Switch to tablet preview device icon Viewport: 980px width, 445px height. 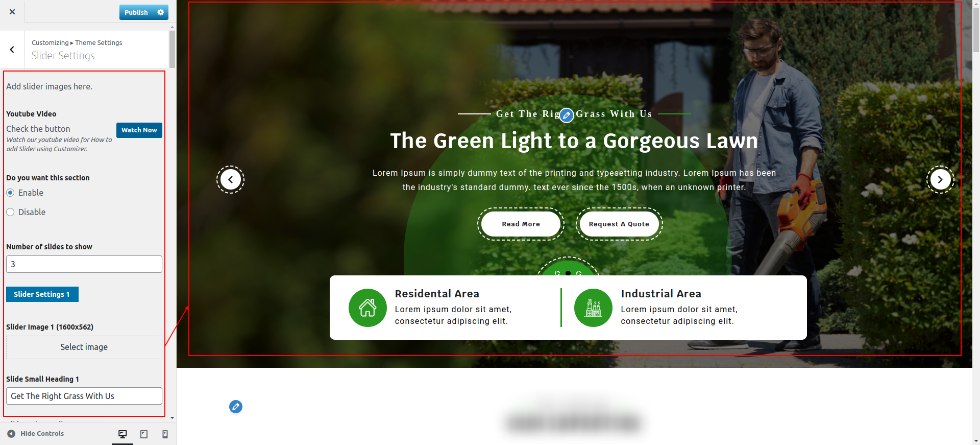[x=144, y=434]
